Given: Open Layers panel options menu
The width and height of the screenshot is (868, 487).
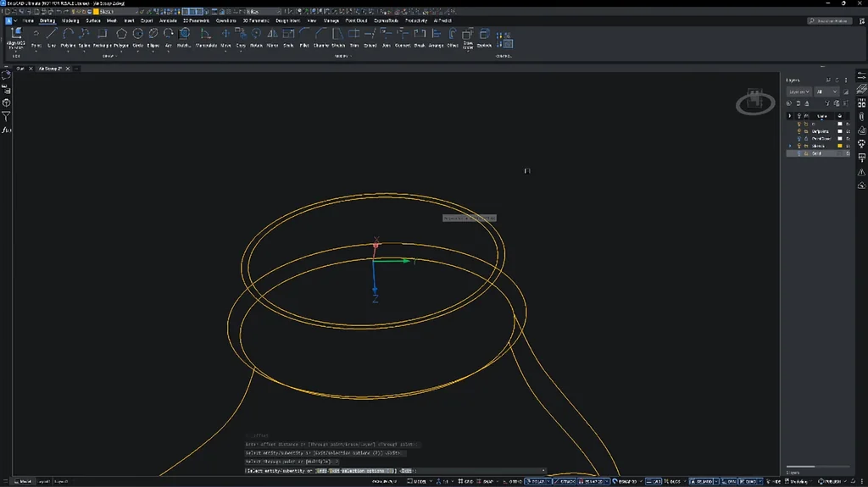Looking at the screenshot, I should click(x=846, y=80).
